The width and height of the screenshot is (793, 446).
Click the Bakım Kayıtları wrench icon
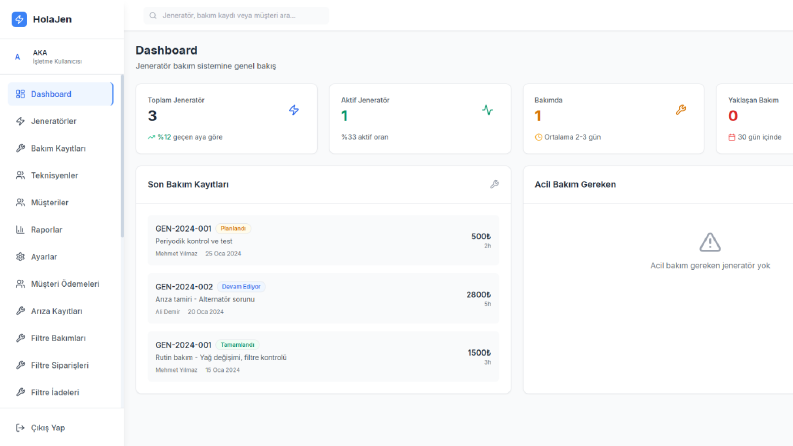[x=20, y=148]
